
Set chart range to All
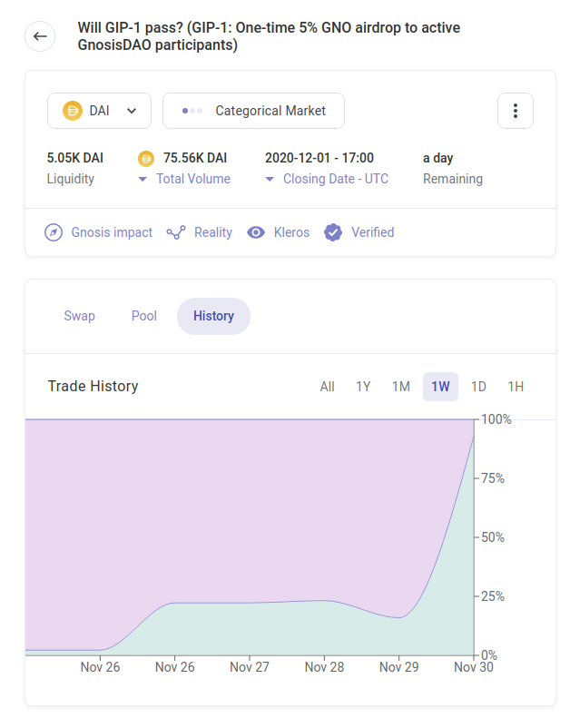(x=328, y=387)
